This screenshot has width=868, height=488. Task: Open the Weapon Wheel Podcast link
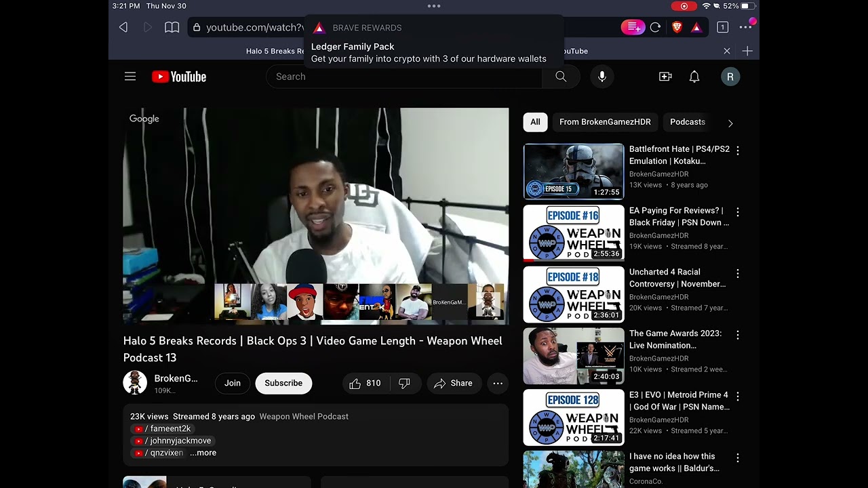[x=304, y=416]
